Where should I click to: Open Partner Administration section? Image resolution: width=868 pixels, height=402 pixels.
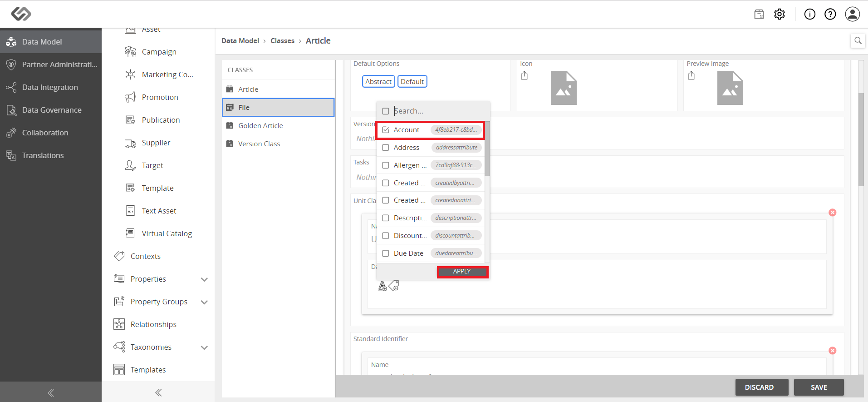51,65
